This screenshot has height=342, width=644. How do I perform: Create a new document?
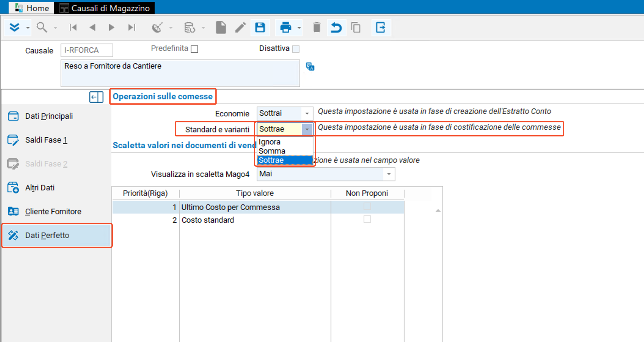pos(221,28)
